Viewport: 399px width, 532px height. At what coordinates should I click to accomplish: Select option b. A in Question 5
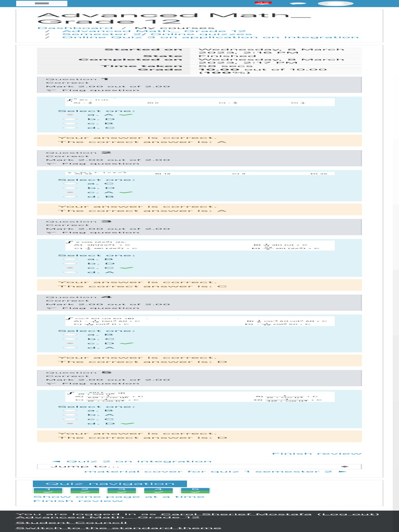point(70,415)
